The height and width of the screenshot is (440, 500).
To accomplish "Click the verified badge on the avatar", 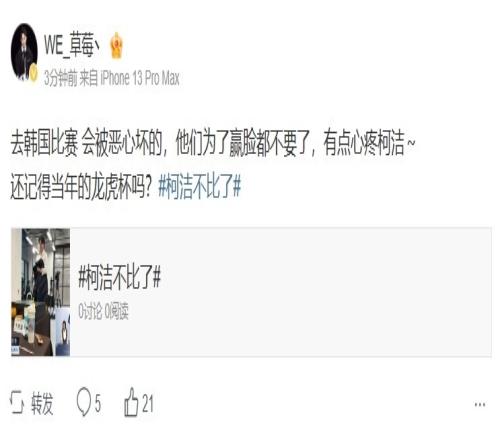I will 33,73.
